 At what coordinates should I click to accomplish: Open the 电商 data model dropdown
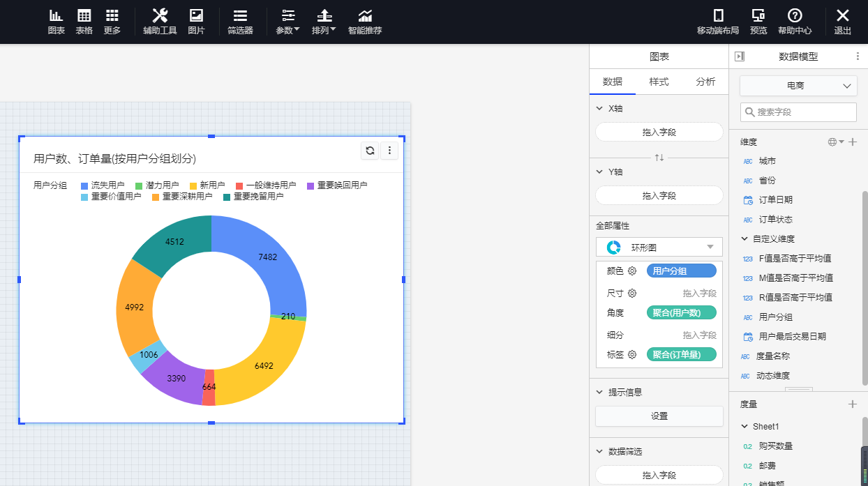click(798, 86)
